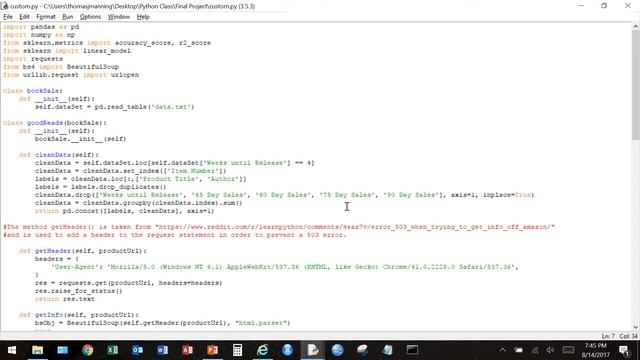Screen dimensions: 640x360
Task: Open network status in system tray
Action: click(x=534, y=350)
